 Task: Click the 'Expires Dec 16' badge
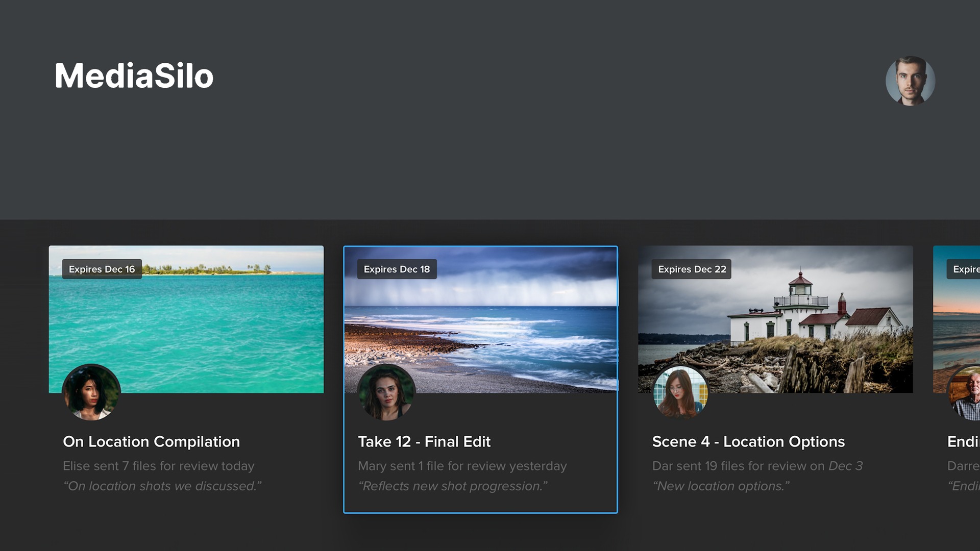(102, 269)
